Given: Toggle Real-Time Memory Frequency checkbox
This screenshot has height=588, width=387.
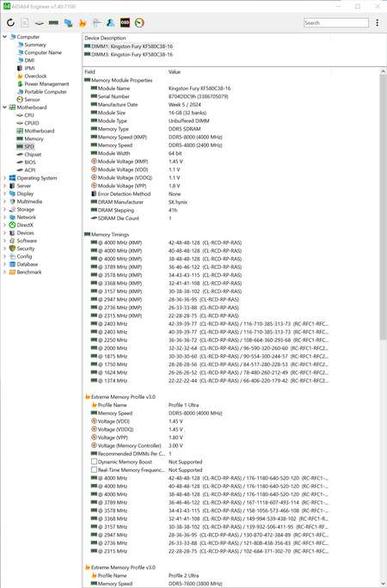Looking at the screenshot, I should point(94,470).
